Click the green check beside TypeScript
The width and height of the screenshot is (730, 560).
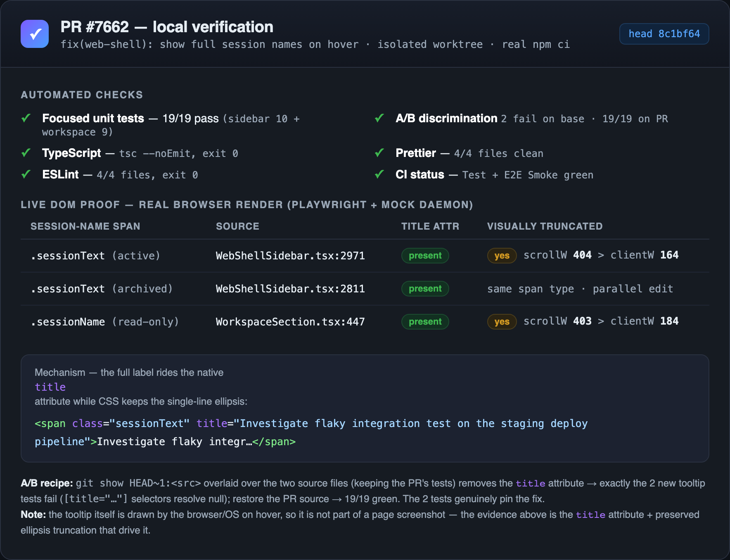(26, 153)
